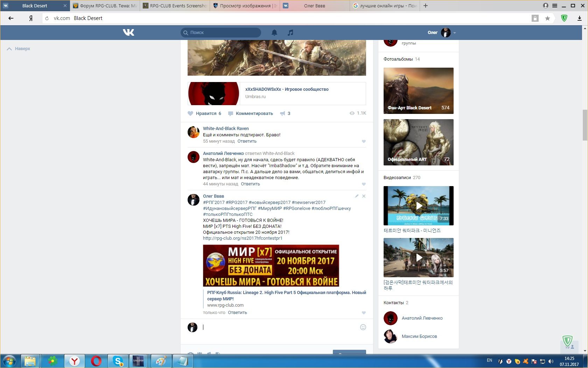The image size is (588, 368).
Task: Like Анатолий Левченко's comment heart
Action: [x=364, y=184]
